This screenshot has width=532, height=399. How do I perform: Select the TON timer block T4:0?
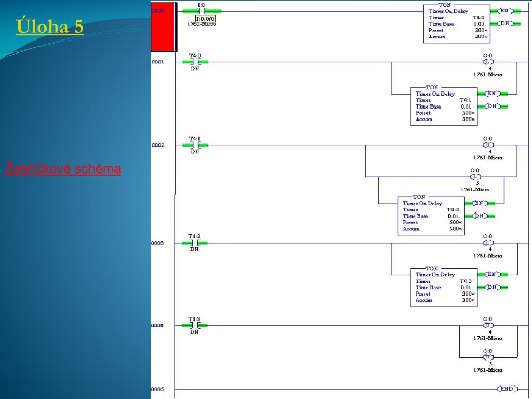tap(457, 23)
